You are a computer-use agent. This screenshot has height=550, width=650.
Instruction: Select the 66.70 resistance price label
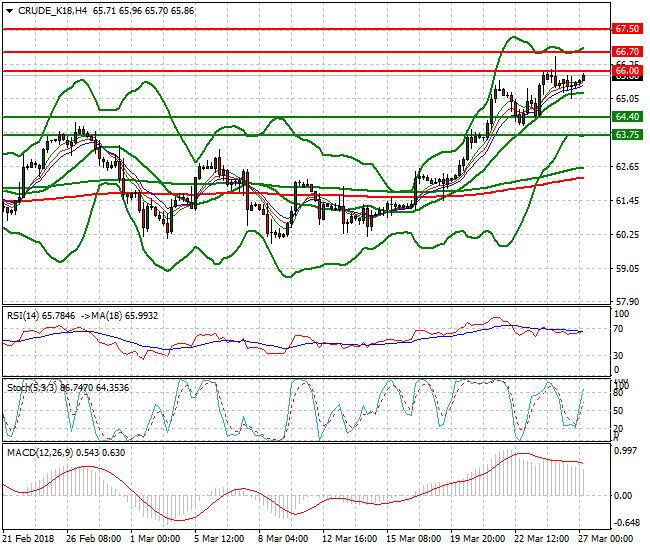(x=627, y=51)
